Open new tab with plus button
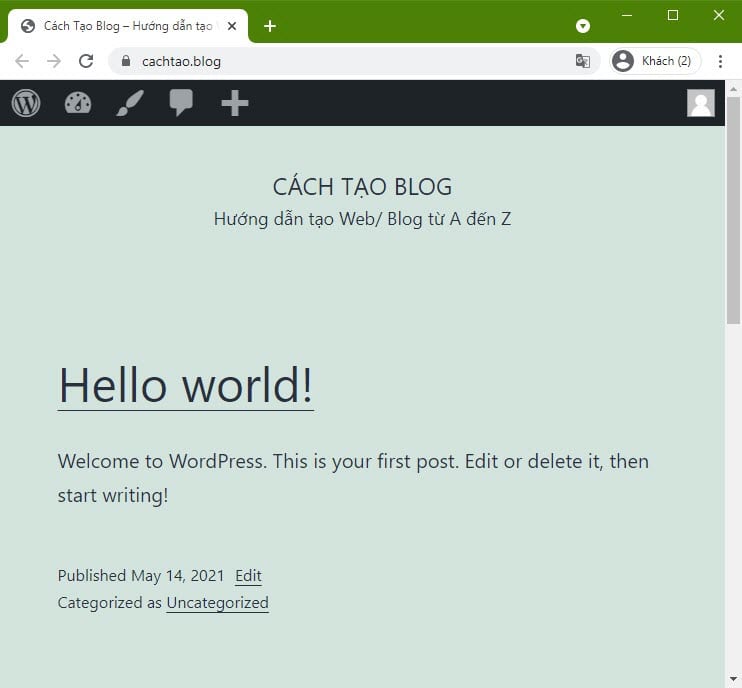742x688 pixels. (x=270, y=26)
